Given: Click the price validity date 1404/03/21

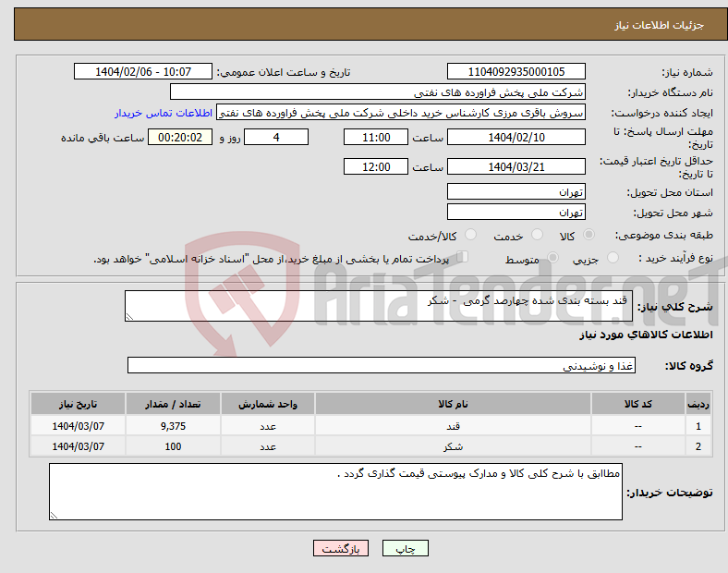Looking at the screenshot, I should (x=516, y=166).
